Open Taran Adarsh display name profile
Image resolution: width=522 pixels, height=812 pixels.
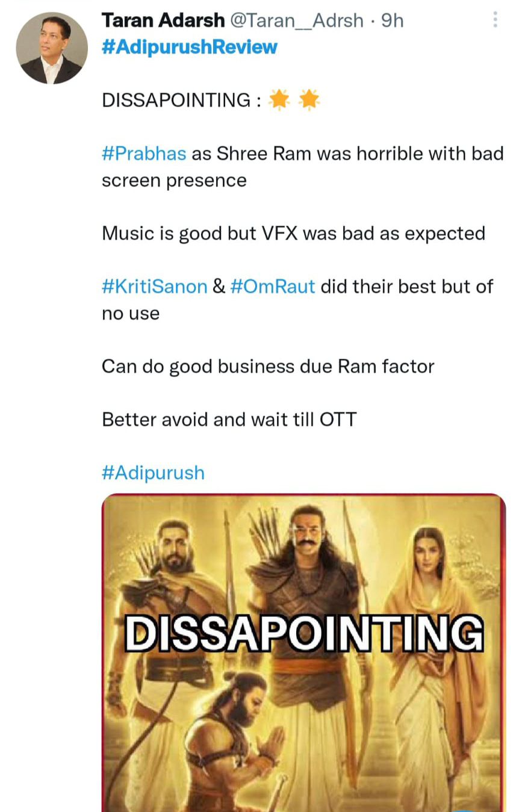(163, 20)
